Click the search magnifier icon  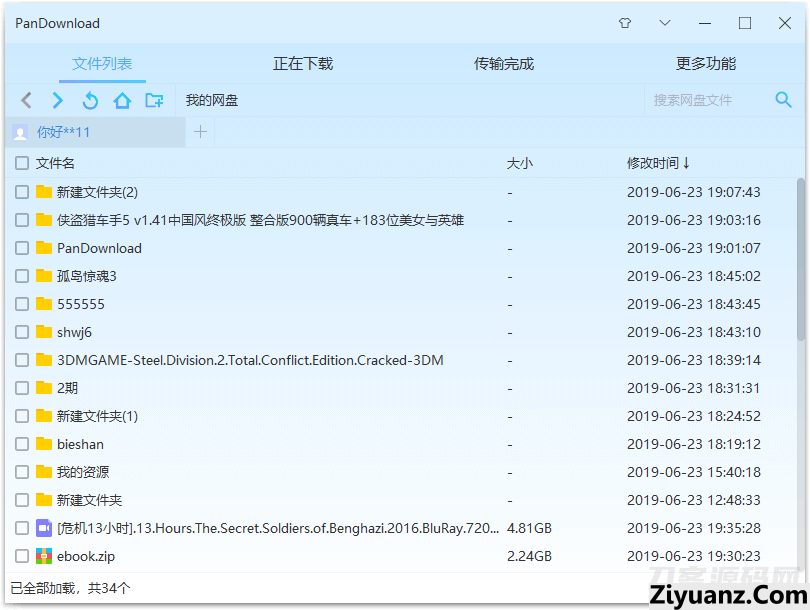[x=784, y=100]
